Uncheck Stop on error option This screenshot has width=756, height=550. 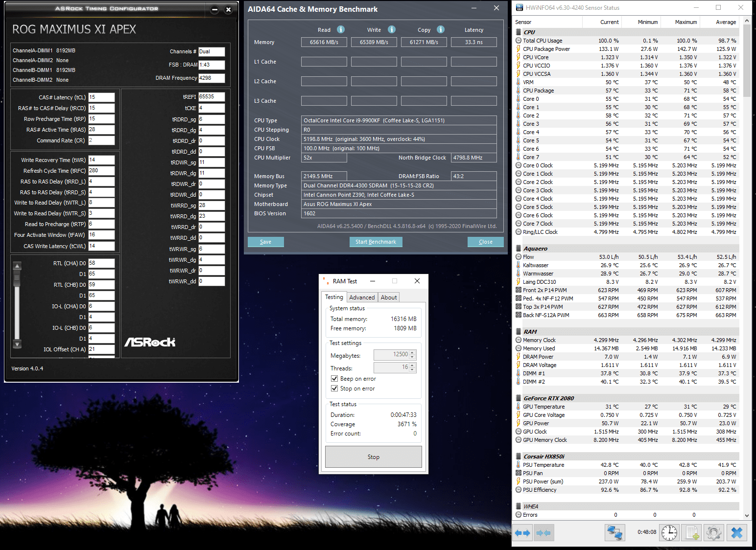(x=334, y=389)
